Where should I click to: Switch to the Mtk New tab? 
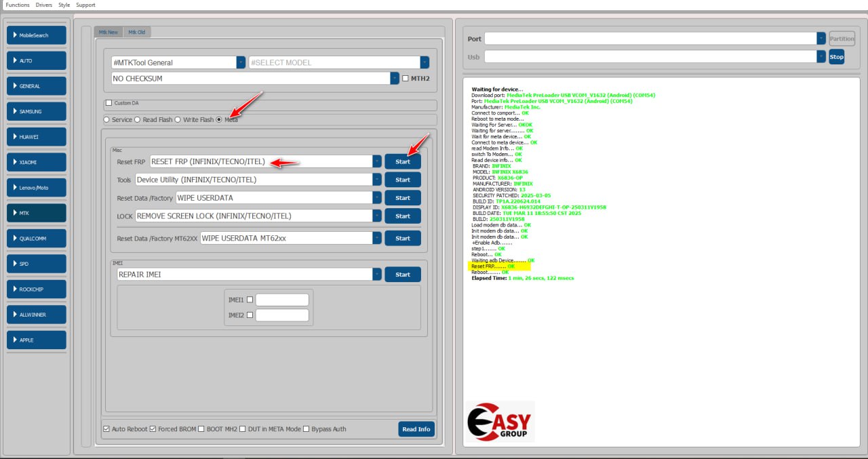pos(108,32)
